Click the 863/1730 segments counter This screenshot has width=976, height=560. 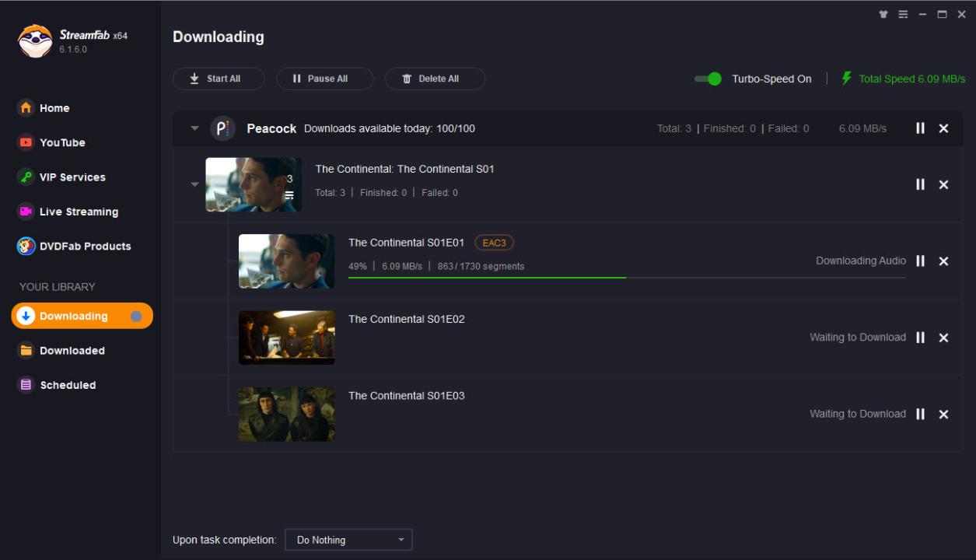481,266
